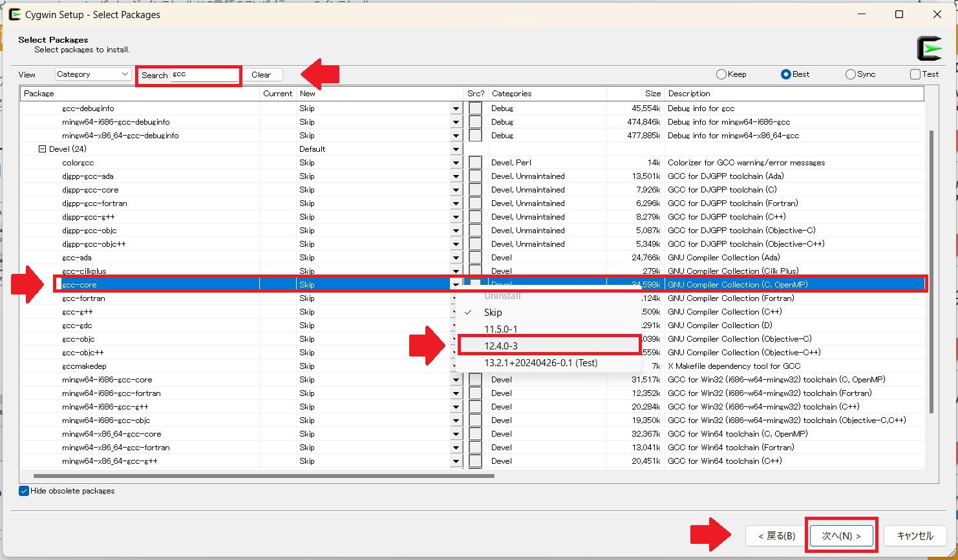Viewport: 958px width, 560px height.
Task: Choose version 12.4.0-3 from menu
Action: [501, 346]
